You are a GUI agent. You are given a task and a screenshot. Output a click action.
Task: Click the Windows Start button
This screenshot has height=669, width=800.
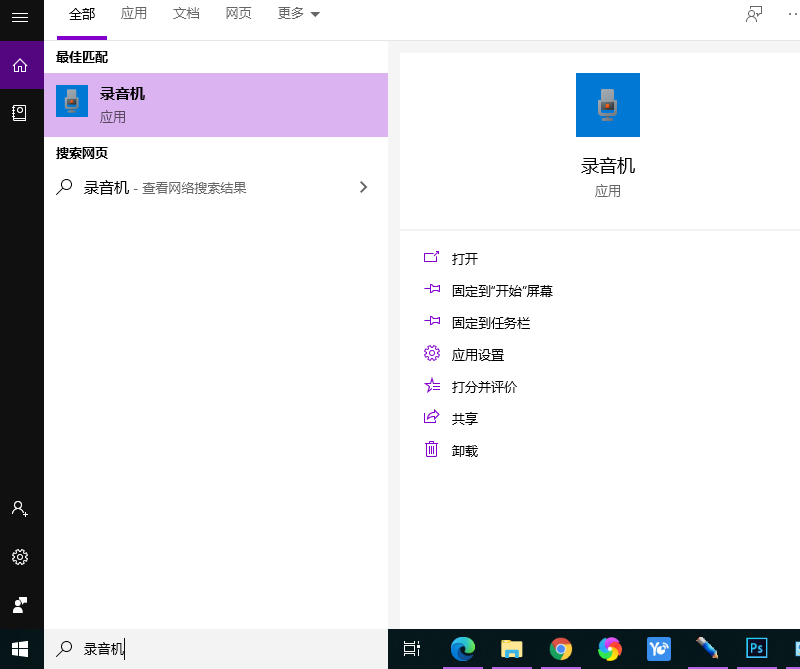pos(20,649)
